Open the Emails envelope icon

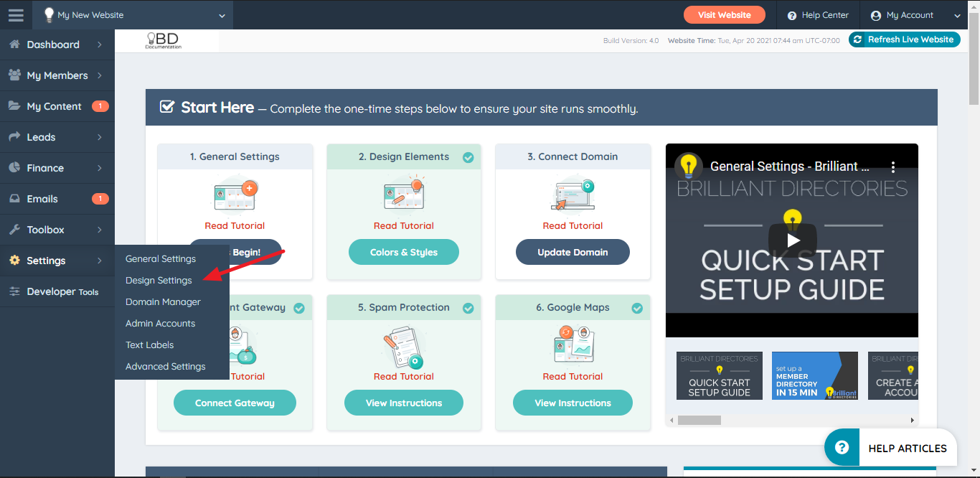pyautogui.click(x=16, y=198)
